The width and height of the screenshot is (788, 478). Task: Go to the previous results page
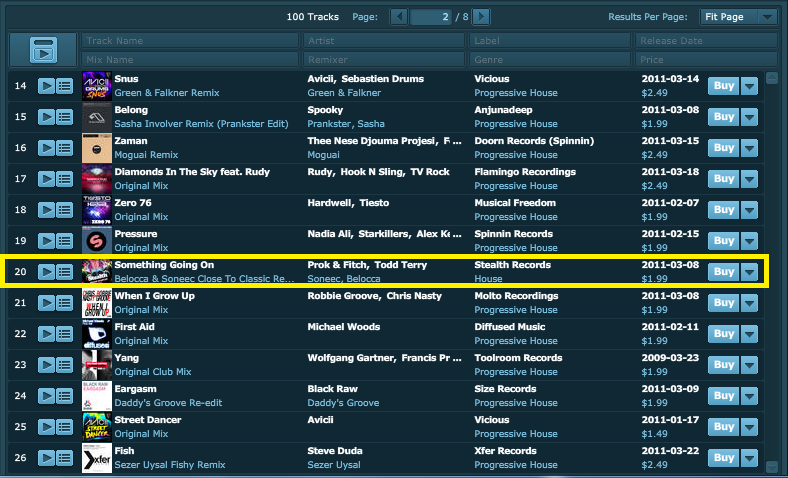point(399,17)
